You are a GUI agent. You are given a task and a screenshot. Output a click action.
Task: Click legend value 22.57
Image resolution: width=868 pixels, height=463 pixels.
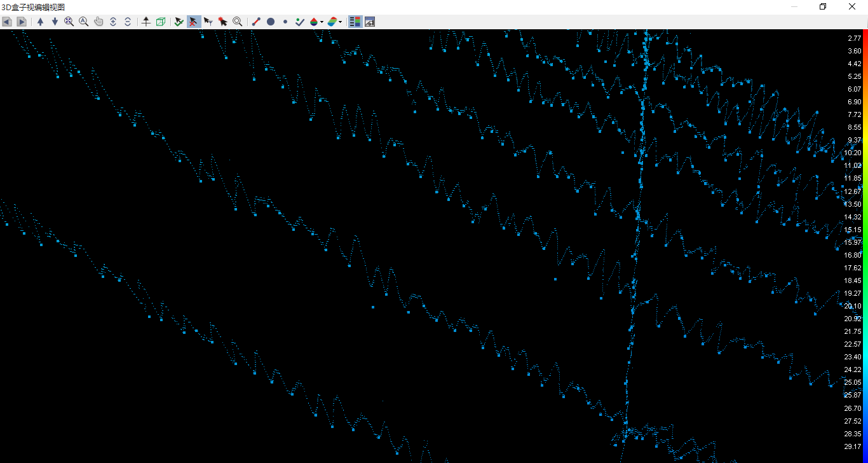coord(853,344)
